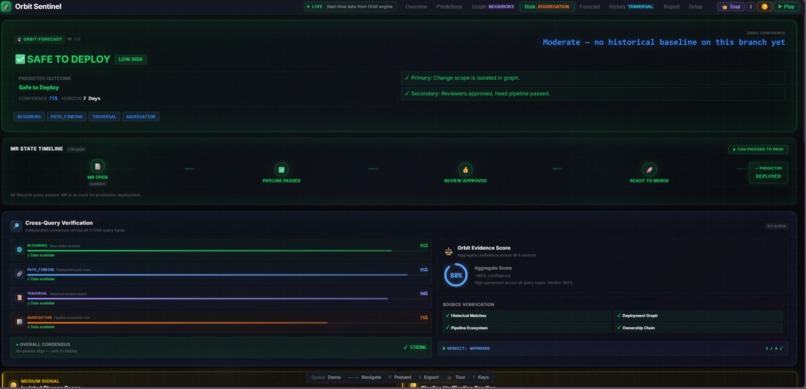The width and height of the screenshot is (806, 389).
Task: Click the Deployment Graph verification item
Action: [x=698, y=316]
